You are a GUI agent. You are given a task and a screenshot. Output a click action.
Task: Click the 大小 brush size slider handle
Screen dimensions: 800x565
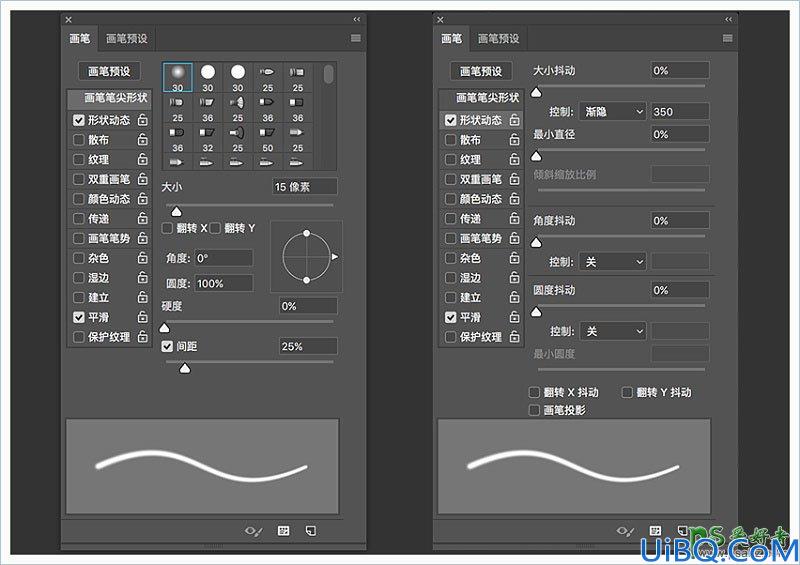coord(177,211)
